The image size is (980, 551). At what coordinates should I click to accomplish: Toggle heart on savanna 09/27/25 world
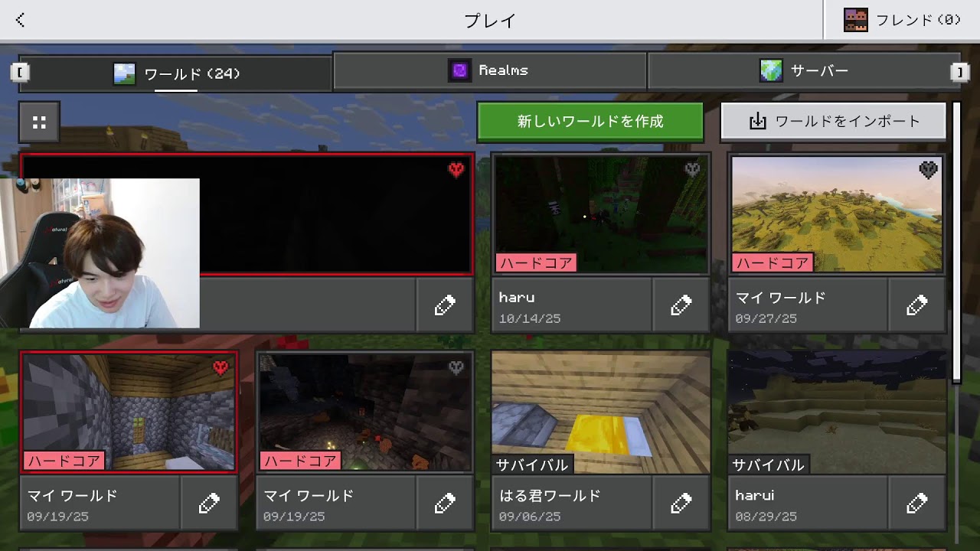click(x=928, y=170)
